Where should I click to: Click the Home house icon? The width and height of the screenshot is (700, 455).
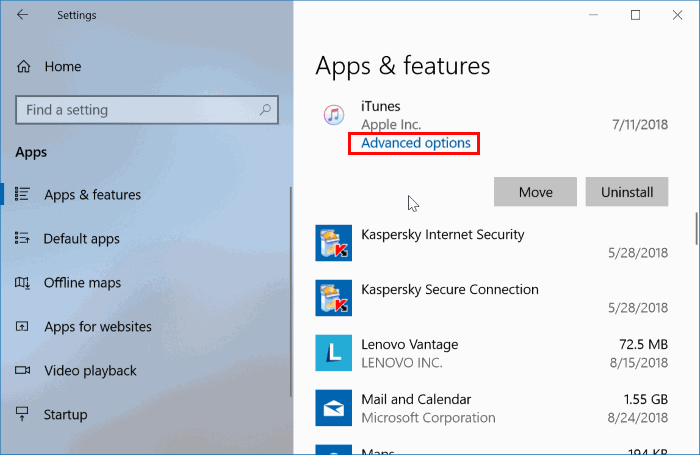[x=24, y=67]
